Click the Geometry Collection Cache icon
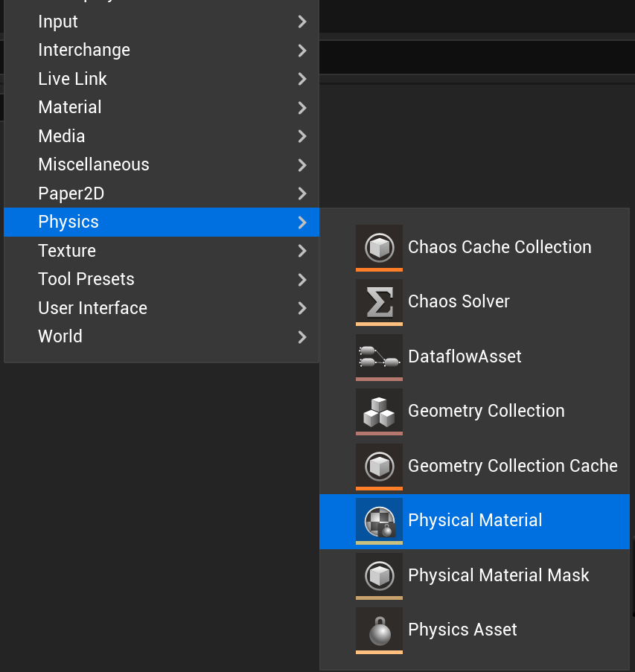635x672 pixels. coord(379,466)
